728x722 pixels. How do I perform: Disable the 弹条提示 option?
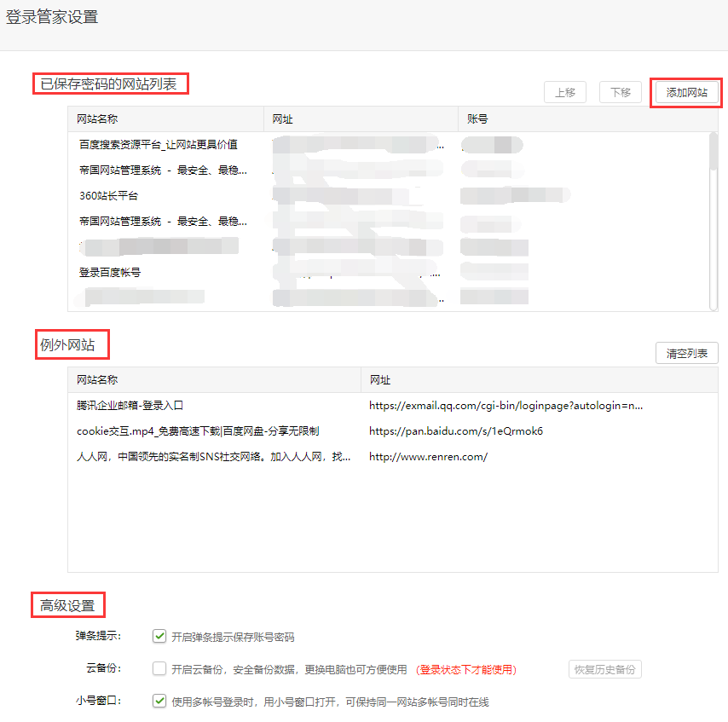pyautogui.click(x=159, y=635)
